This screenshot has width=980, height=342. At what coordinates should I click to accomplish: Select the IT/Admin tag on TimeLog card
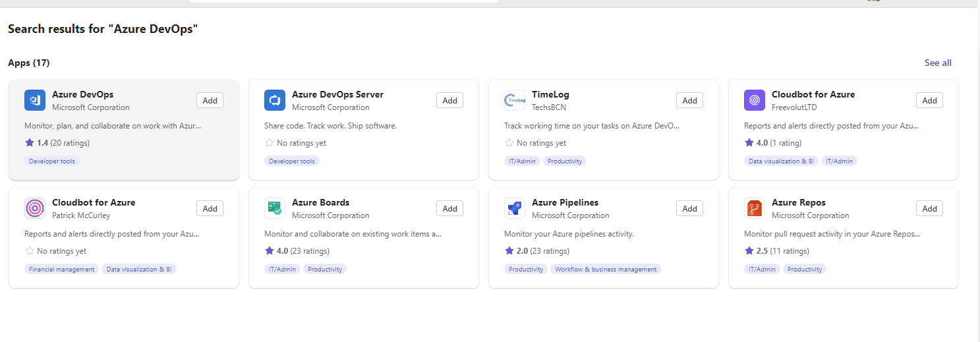coord(522,161)
